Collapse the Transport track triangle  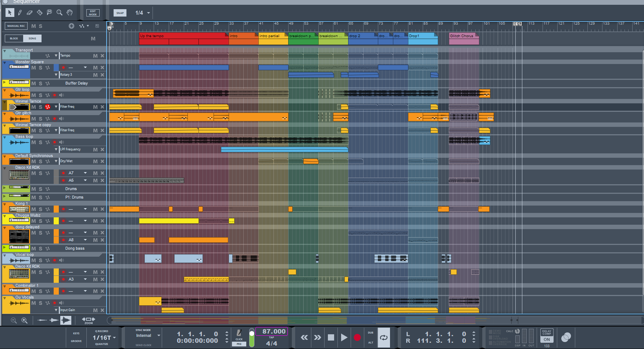(4, 50)
